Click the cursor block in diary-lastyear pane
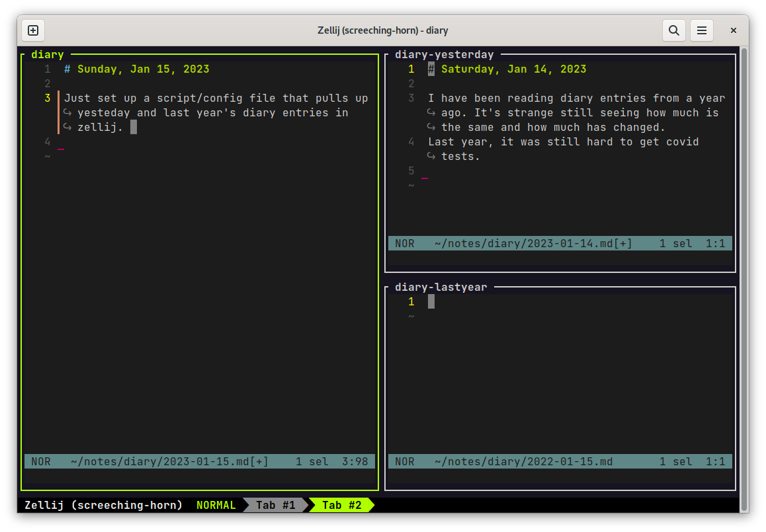This screenshot has height=532, width=766. coord(431,301)
